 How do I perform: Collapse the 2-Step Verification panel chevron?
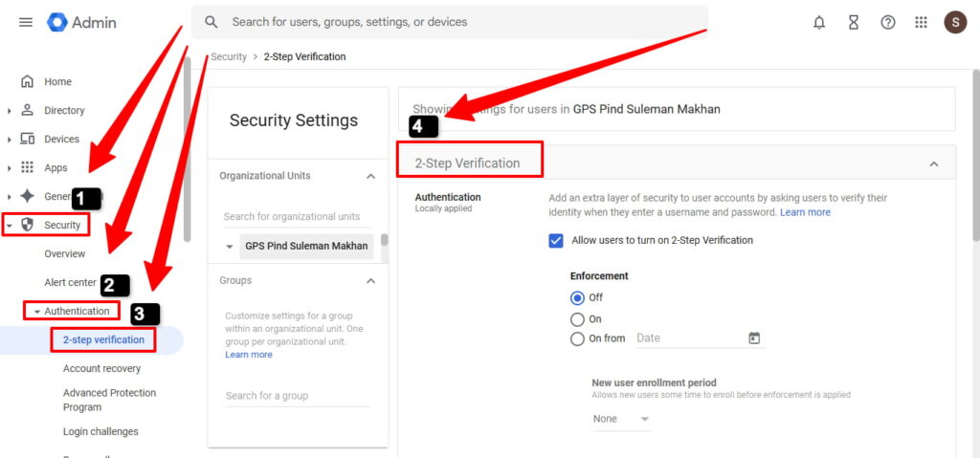click(934, 164)
